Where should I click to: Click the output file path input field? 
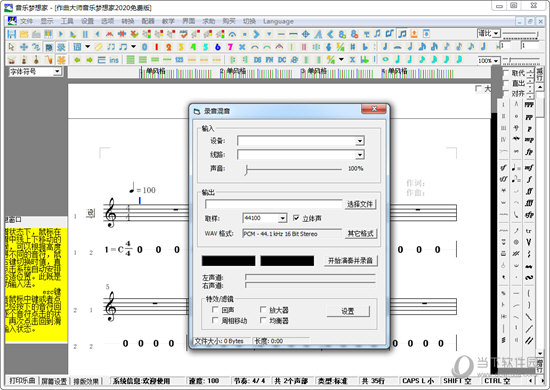coord(273,204)
